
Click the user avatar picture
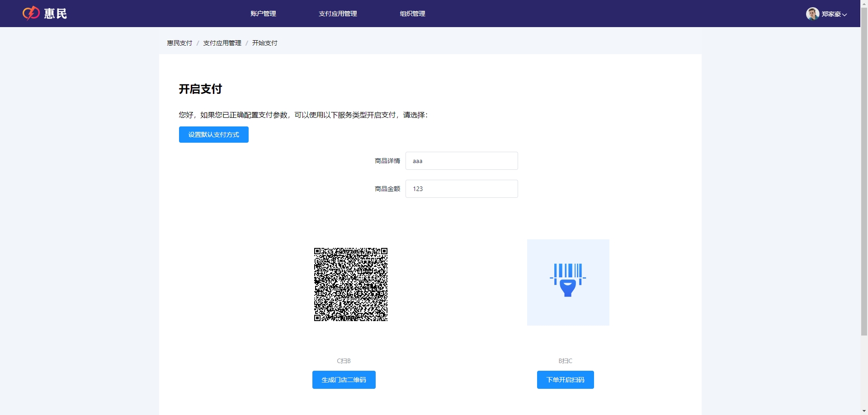pos(812,14)
